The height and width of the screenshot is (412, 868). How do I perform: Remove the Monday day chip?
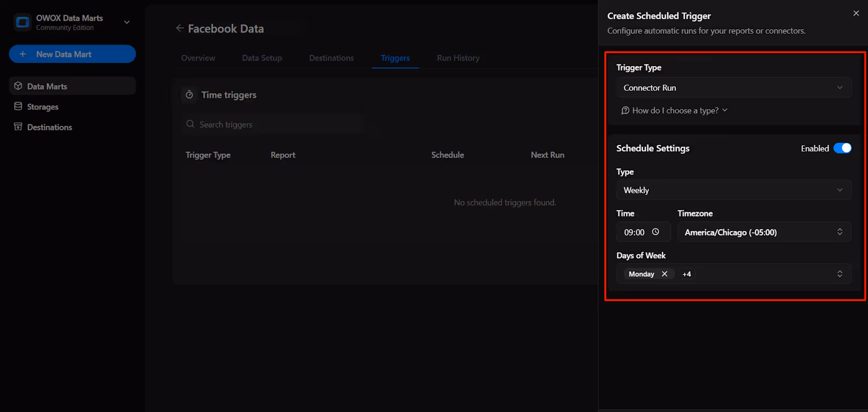(665, 274)
